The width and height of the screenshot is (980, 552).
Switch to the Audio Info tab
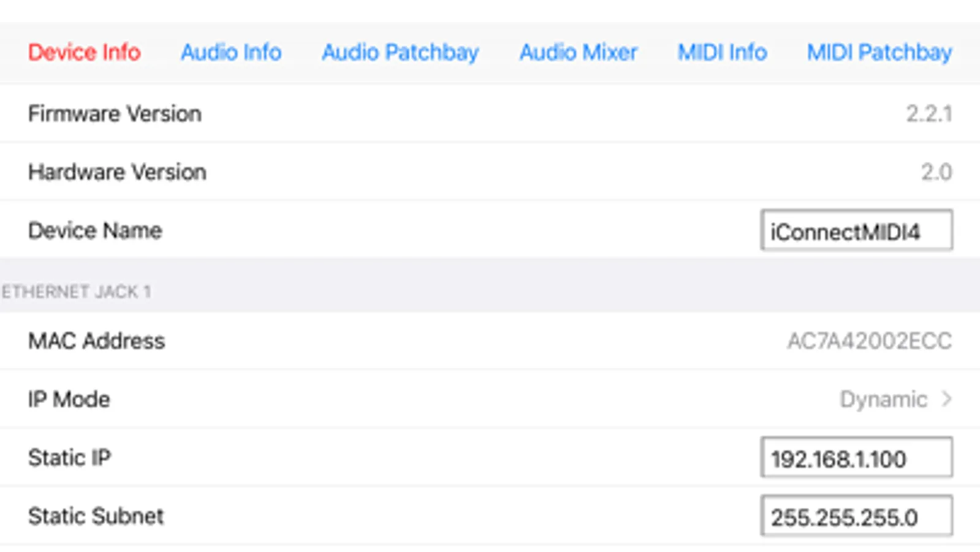coord(231,52)
